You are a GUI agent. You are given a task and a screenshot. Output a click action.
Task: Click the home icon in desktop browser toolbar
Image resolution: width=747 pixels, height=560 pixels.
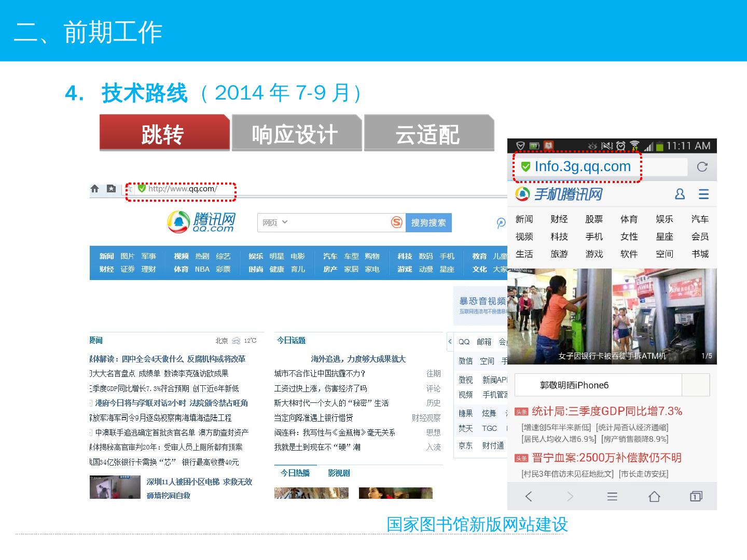pos(94,189)
